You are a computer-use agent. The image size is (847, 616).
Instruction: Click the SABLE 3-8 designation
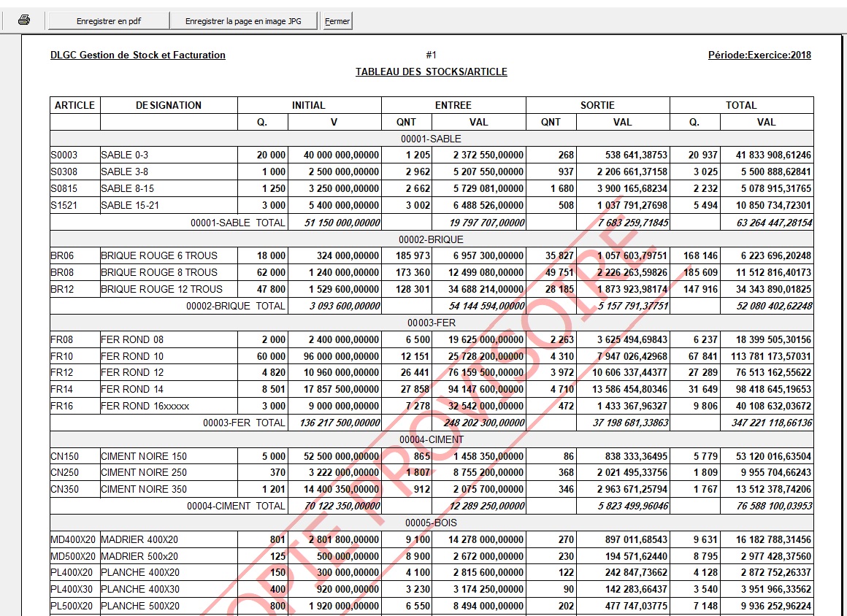pyautogui.click(x=124, y=172)
